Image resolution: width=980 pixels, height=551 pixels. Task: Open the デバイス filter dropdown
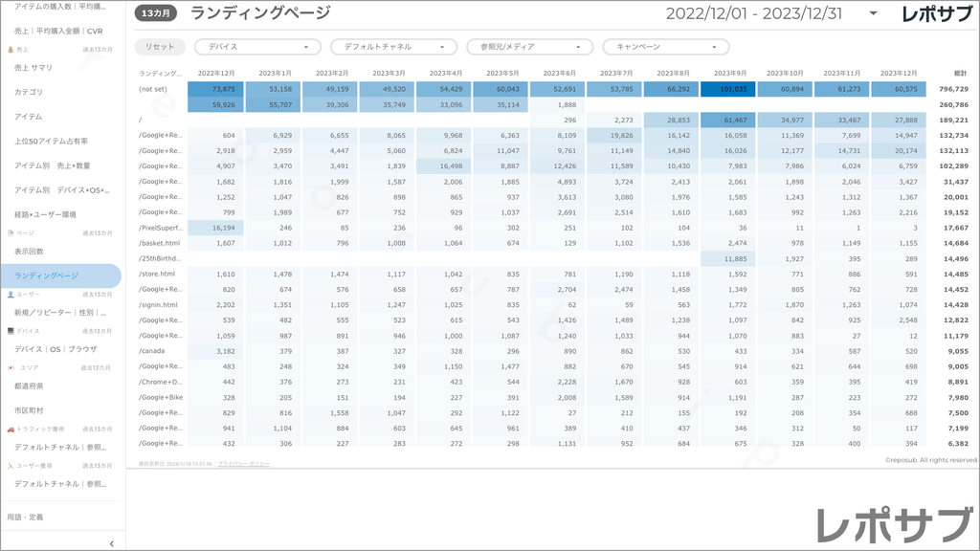257,47
